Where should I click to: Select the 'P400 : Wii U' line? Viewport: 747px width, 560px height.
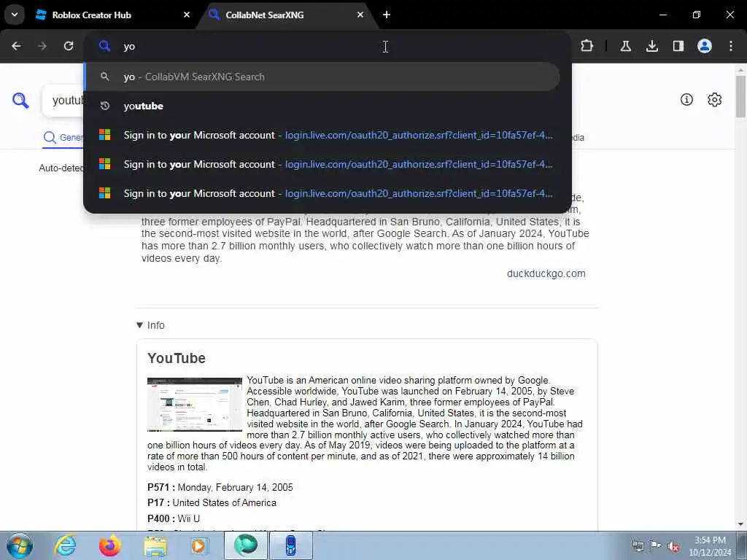click(174, 518)
